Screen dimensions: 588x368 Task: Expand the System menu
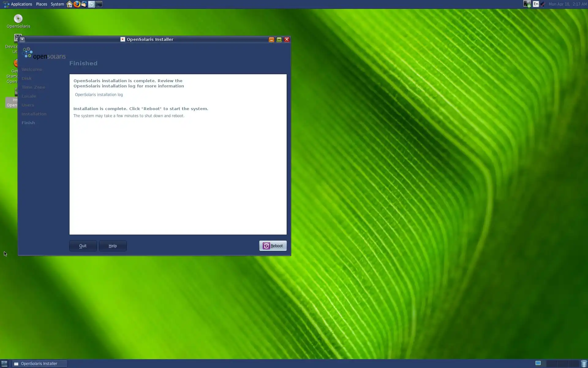point(57,4)
